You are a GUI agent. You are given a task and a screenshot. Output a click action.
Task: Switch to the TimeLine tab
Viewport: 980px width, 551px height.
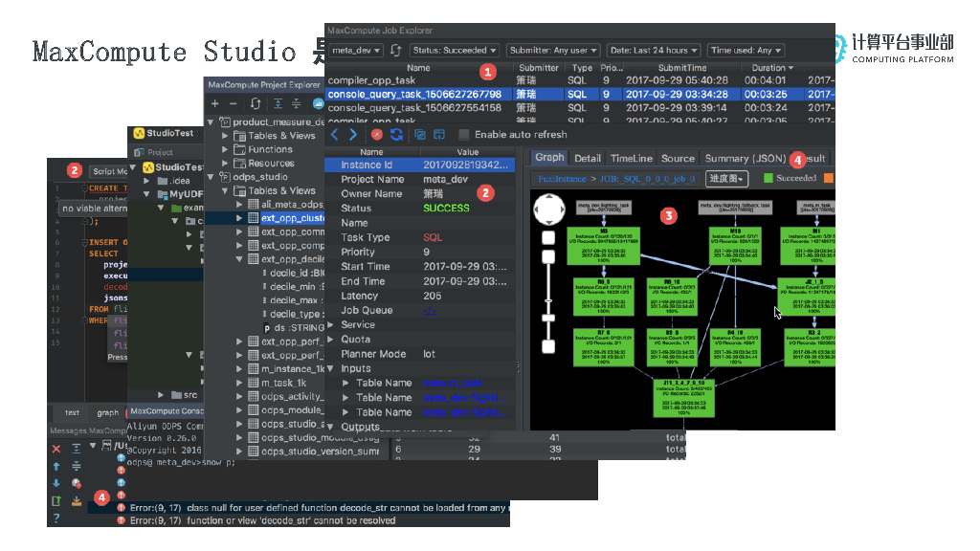[x=631, y=159]
